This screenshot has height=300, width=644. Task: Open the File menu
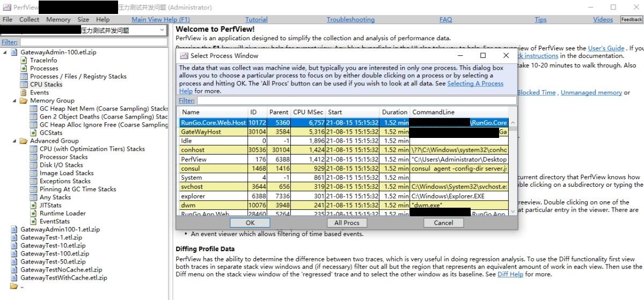click(8, 19)
